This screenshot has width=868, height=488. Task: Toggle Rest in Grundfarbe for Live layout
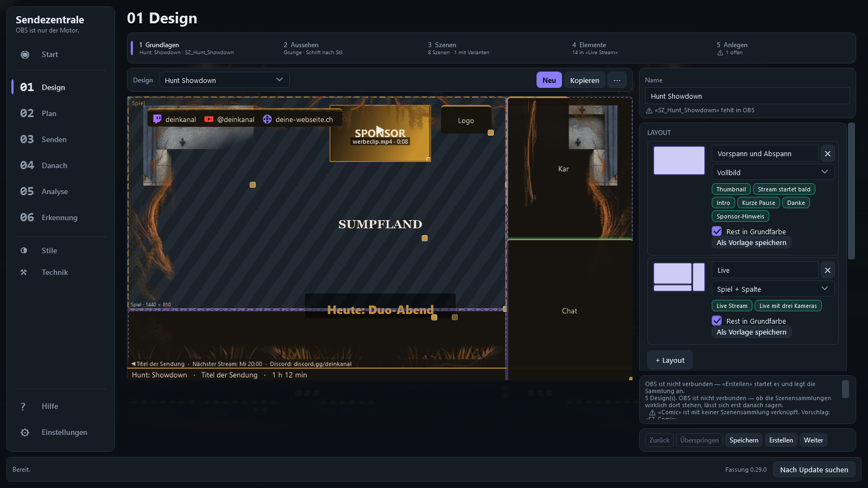point(717,320)
